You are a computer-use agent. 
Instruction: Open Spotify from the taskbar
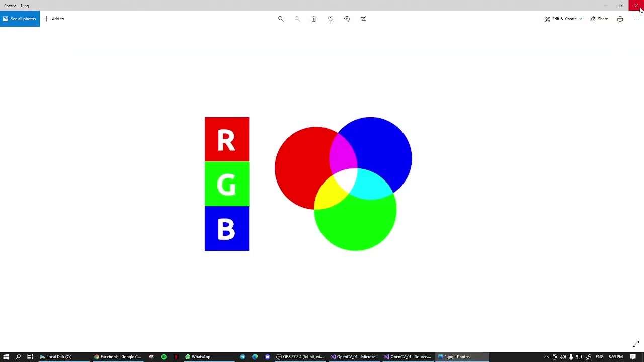164,357
